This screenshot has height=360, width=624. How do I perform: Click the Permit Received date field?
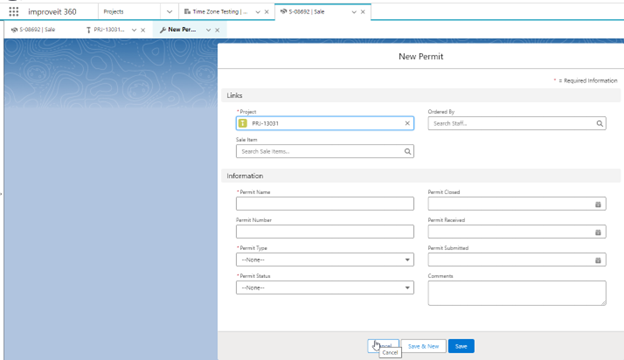(517, 232)
